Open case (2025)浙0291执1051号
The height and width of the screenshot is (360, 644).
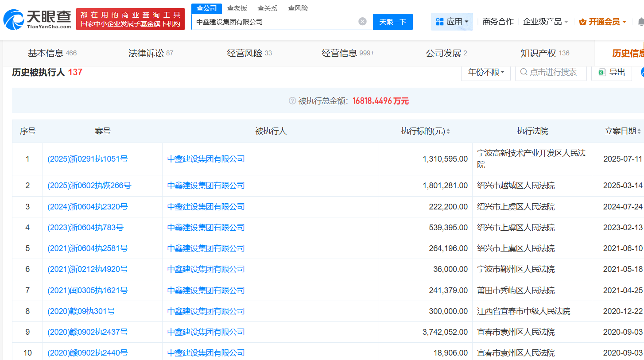coord(87,159)
